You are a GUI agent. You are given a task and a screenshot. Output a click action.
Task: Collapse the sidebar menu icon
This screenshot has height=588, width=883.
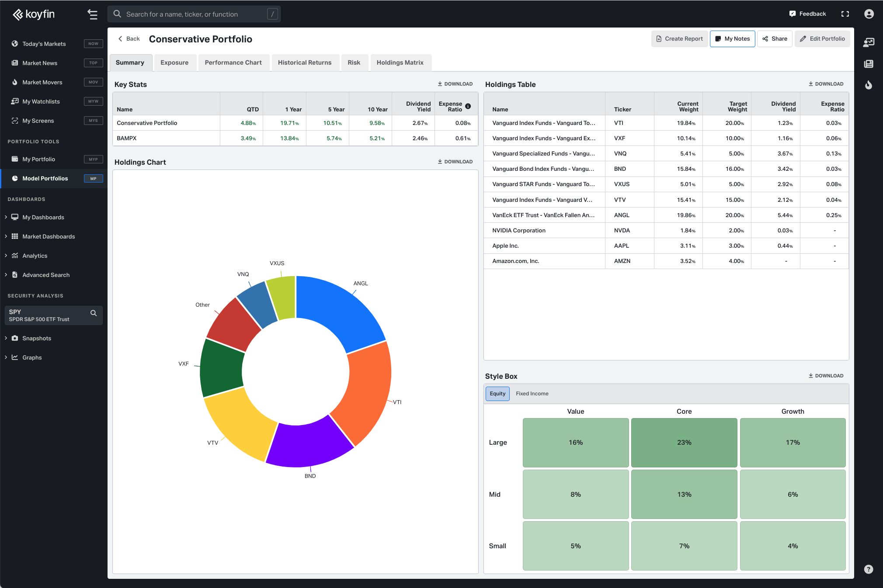(92, 14)
